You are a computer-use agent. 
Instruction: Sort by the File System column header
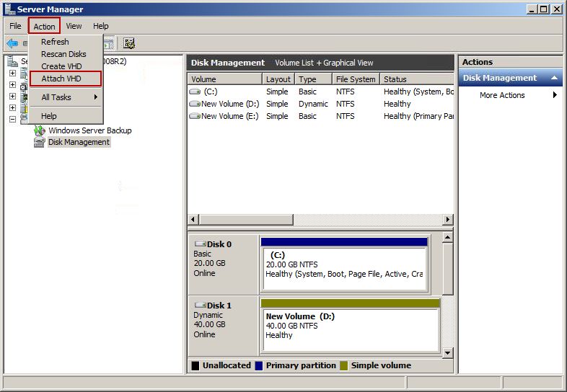356,79
